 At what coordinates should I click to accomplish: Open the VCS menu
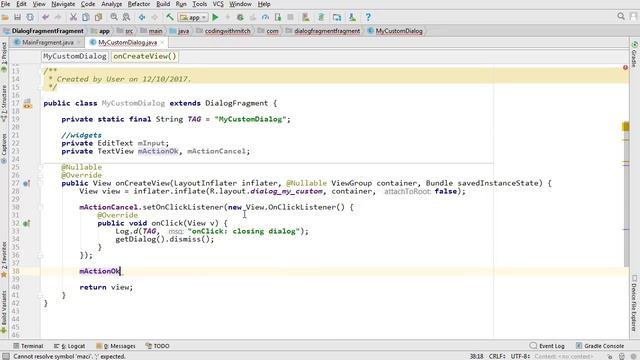pyautogui.click(x=218, y=4)
